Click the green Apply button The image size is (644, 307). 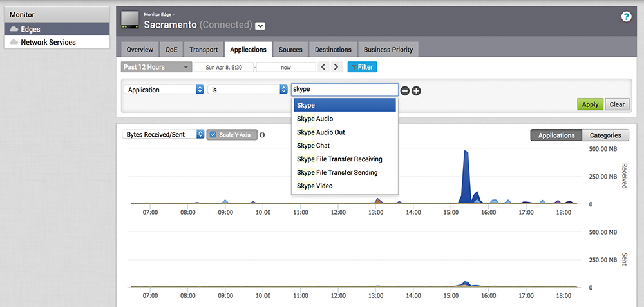(x=590, y=104)
